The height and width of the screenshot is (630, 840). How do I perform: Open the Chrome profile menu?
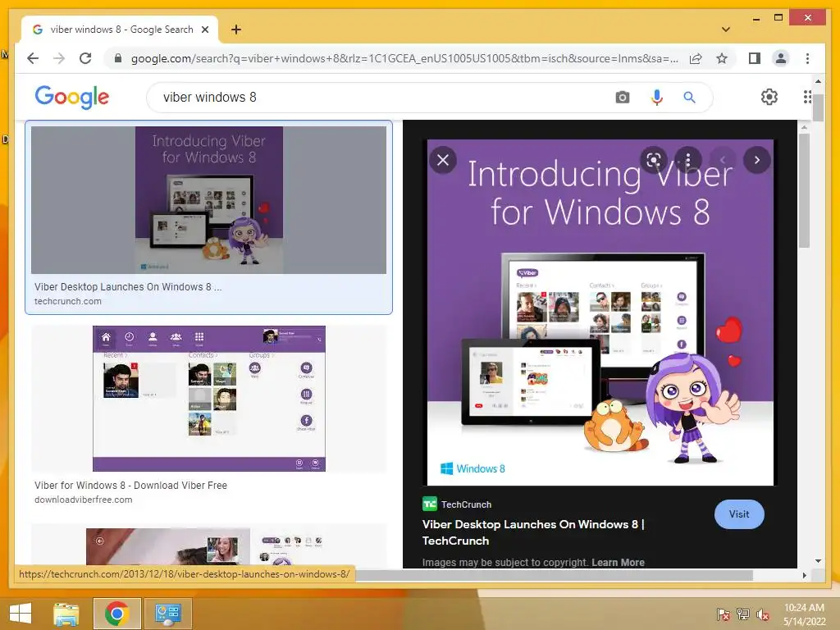pyautogui.click(x=781, y=58)
